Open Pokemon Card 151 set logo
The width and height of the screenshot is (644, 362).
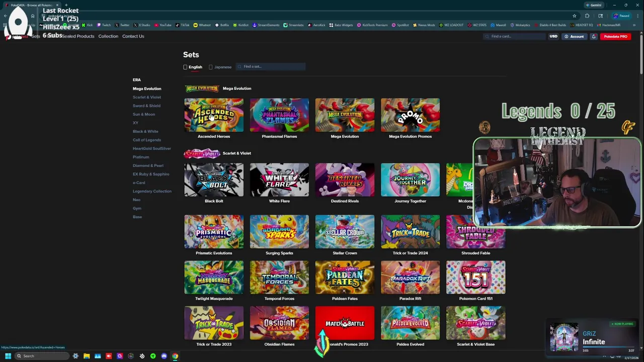[x=475, y=278]
